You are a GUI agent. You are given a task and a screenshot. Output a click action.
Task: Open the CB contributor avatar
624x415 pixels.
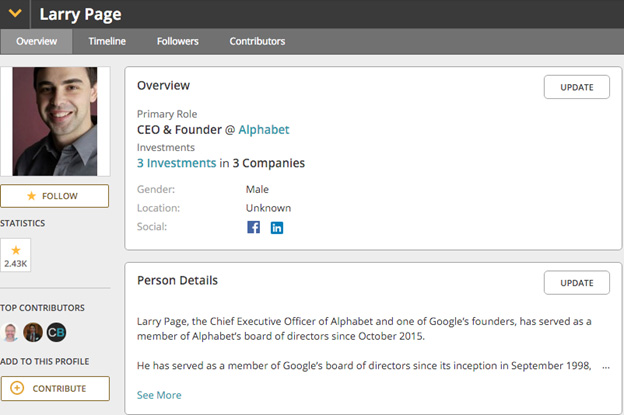[56, 332]
